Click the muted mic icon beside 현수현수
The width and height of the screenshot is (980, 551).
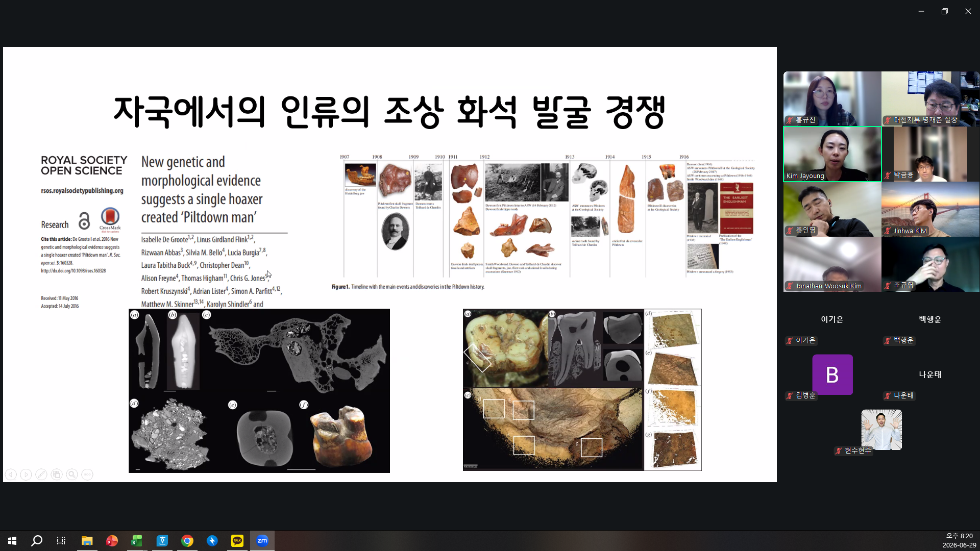[x=839, y=451]
